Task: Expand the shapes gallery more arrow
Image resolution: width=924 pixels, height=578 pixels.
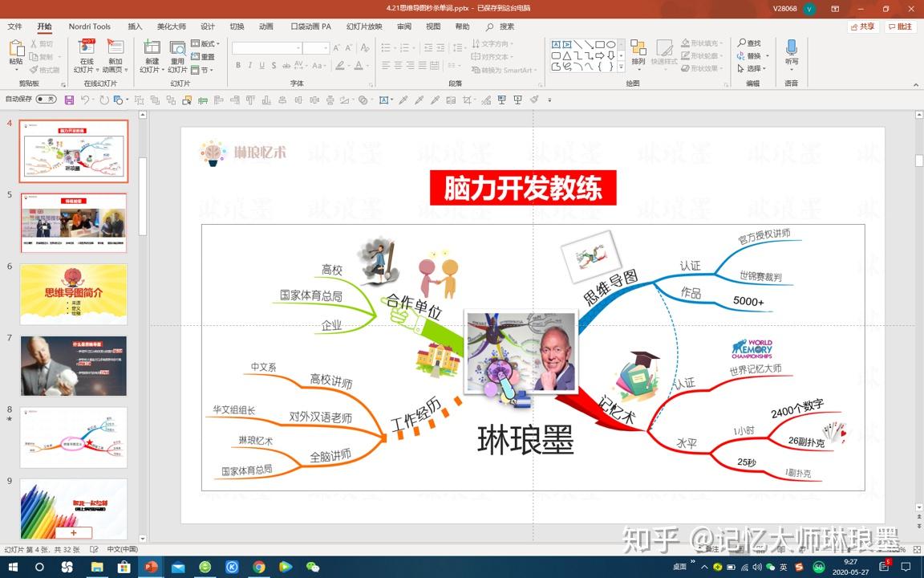Action: [621, 67]
